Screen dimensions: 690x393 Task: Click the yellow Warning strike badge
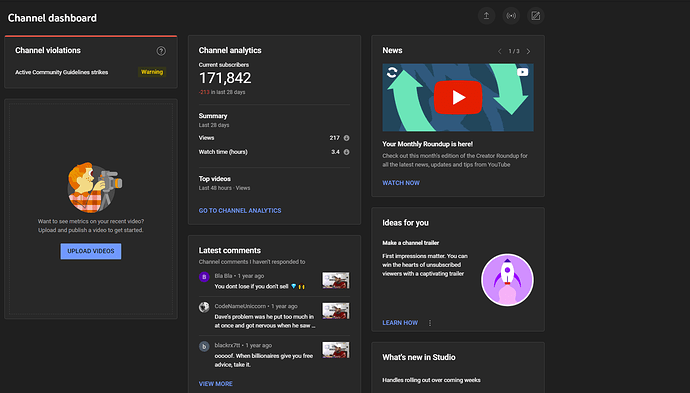click(152, 72)
